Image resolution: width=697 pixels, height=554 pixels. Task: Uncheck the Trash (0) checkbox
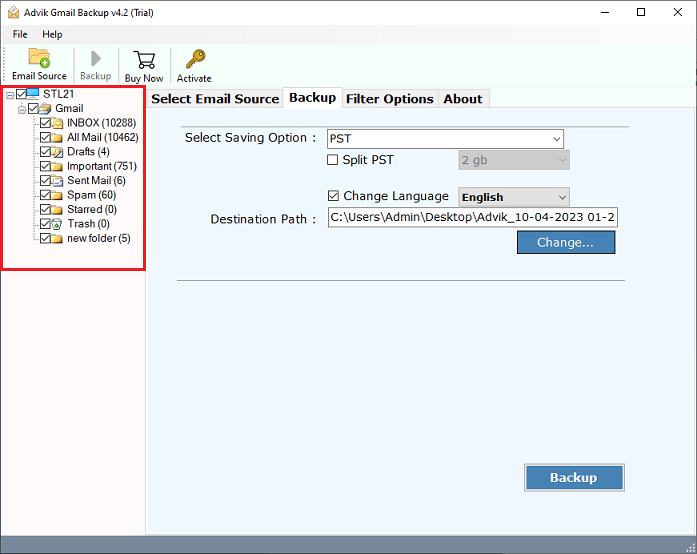(45, 224)
